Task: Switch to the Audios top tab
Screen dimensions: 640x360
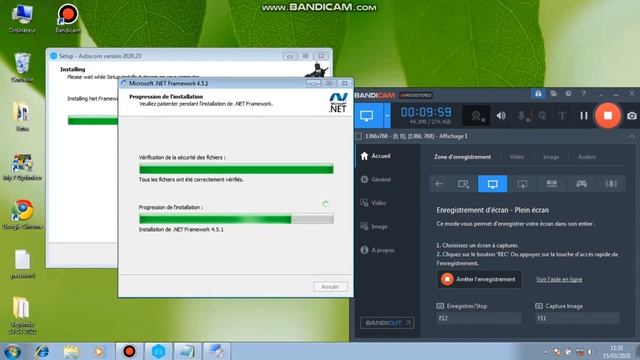Action: click(x=587, y=157)
